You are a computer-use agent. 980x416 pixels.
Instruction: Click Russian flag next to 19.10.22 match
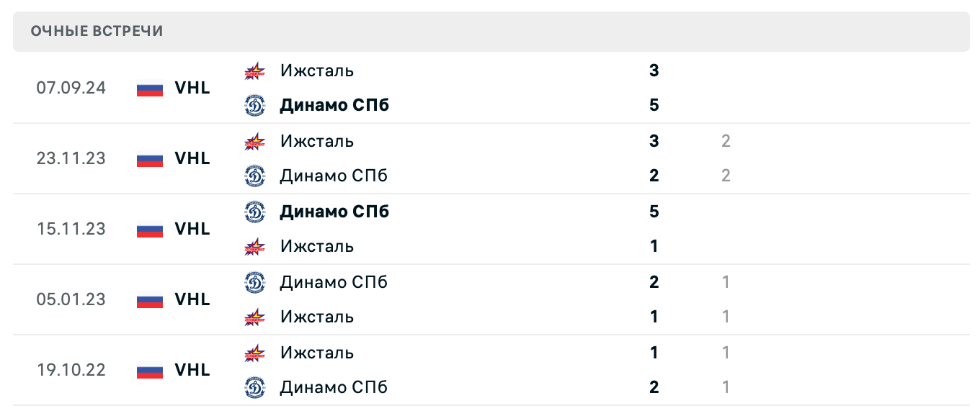point(150,371)
